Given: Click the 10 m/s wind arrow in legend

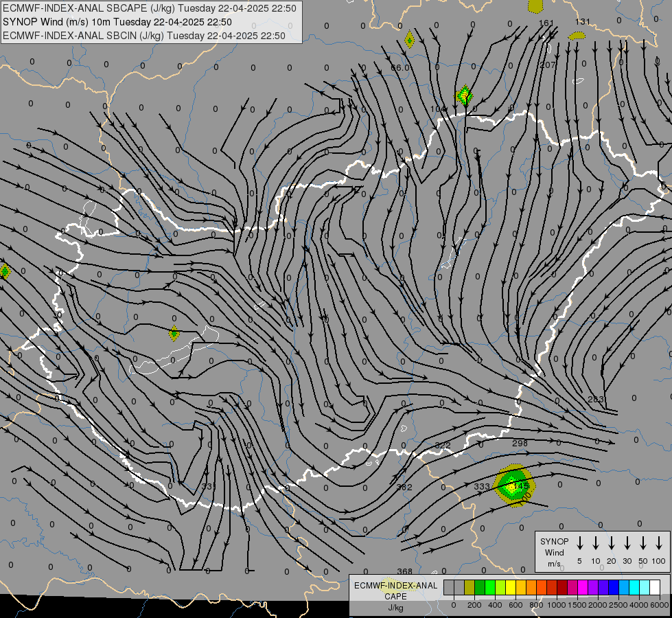Looking at the screenshot, I should pyautogui.click(x=595, y=543).
